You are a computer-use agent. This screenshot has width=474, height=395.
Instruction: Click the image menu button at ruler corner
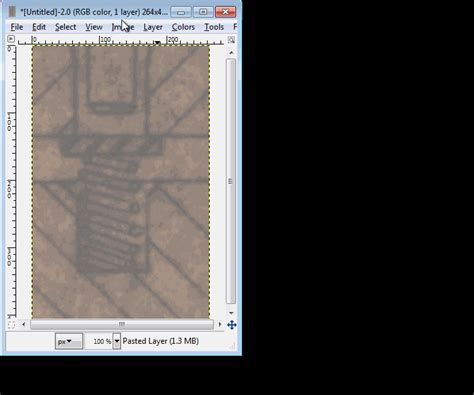pyautogui.click(x=11, y=39)
